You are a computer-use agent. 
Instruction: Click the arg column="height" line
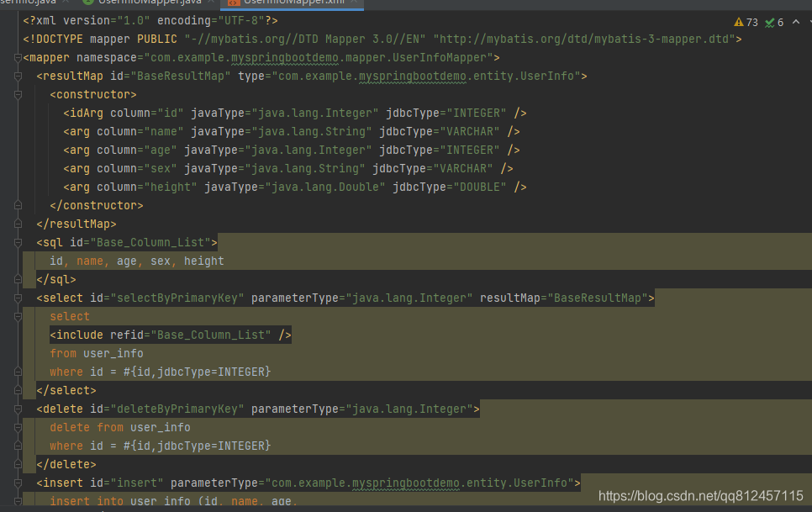tap(295, 187)
